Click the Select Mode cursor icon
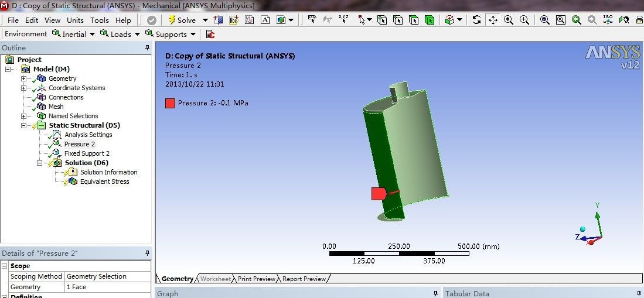Image resolution: width=644 pixels, height=298 pixels. point(361,20)
